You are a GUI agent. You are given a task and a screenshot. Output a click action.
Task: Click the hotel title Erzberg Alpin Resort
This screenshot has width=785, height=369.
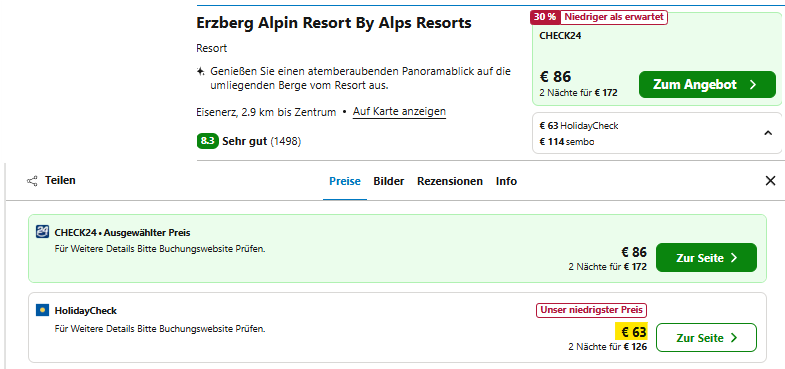[x=334, y=23]
